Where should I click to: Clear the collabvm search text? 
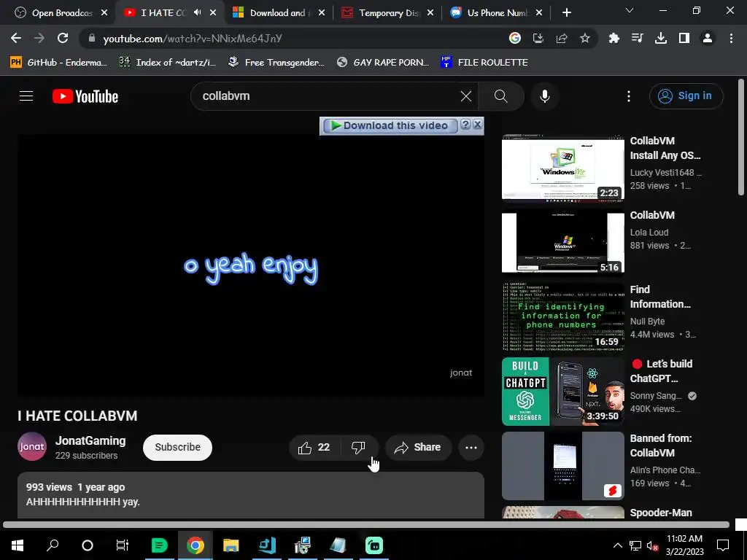click(x=466, y=96)
